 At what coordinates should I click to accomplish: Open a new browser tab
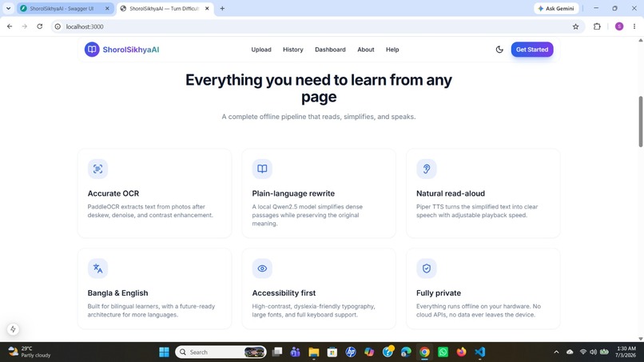[222, 8]
